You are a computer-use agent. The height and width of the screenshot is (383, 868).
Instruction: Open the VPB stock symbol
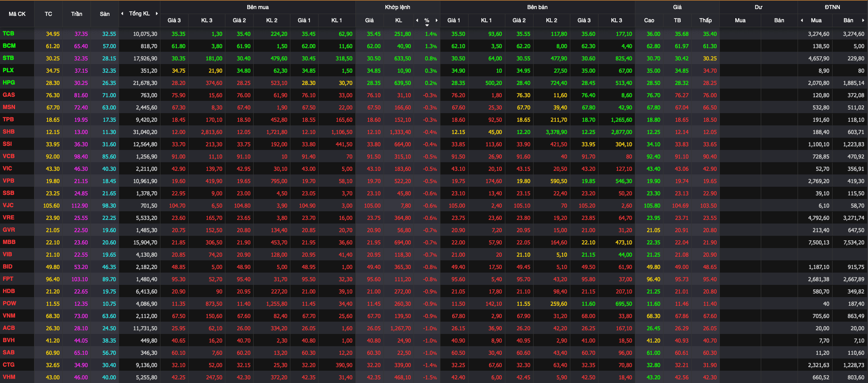pyautogui.click(x=8, y=181)
